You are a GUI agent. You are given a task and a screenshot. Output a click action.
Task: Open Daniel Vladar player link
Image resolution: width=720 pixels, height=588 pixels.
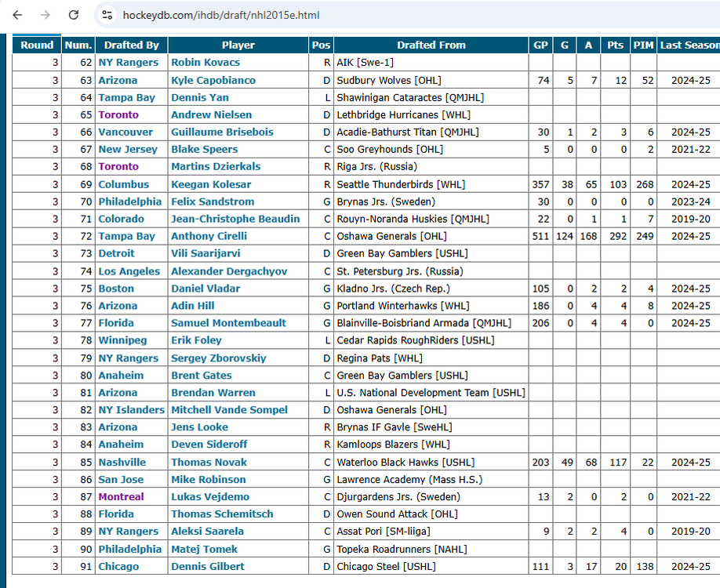click(x=205, y=289)
